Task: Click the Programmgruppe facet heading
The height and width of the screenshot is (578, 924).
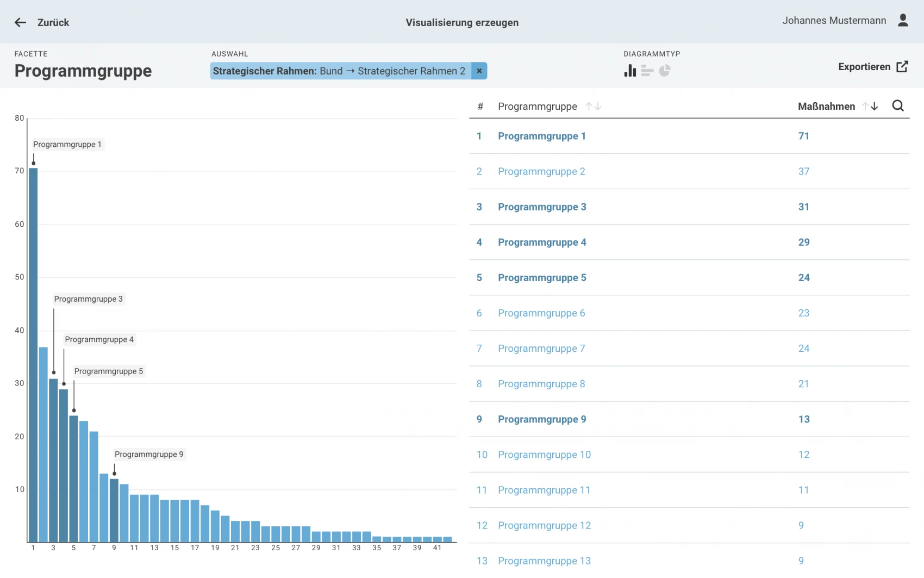Action: point(83,71)
